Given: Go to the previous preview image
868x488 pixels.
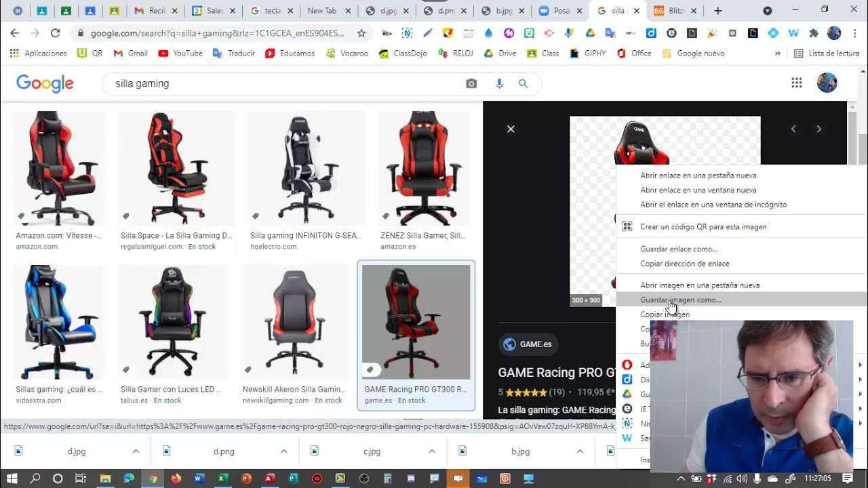Looking at the screenshot, I should click(793, 129).
